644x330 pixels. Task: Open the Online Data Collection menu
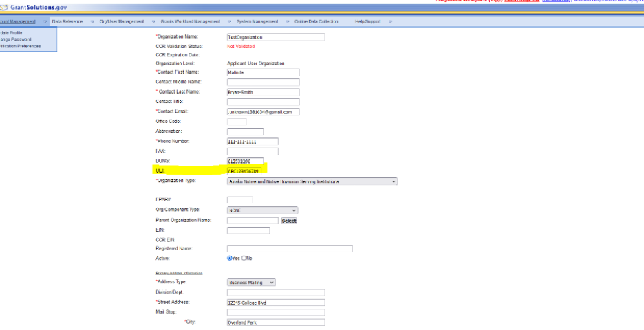[316, 21]
